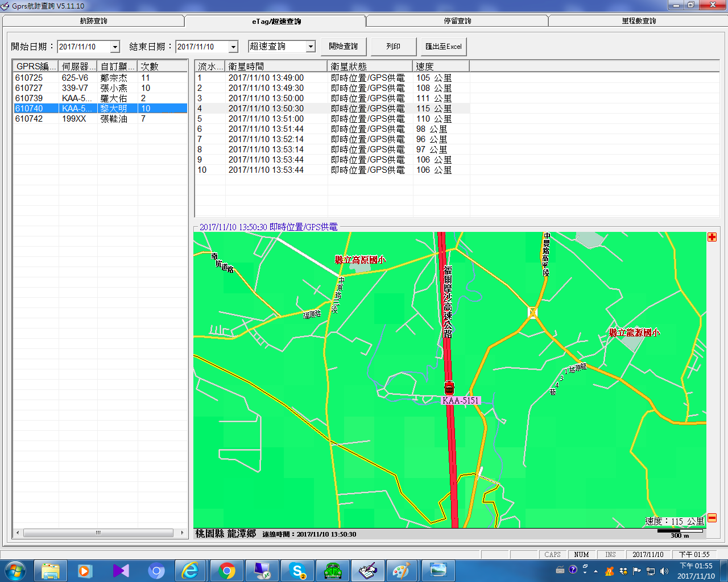Click the keyboard input method tray icon
Viewport: 728px width, 582px height.
[560, 569]
